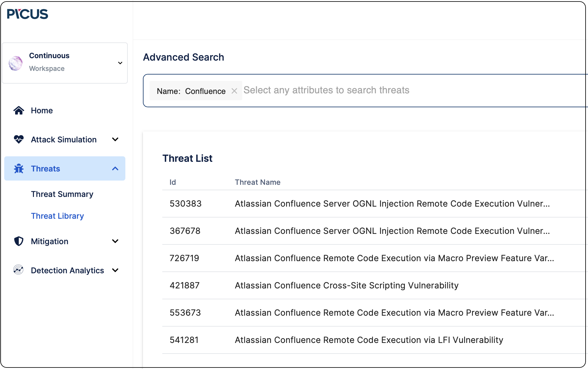Click the Detection Analytics radar icon
Screen dimensions: 588x369
click(x=18, y=270)
